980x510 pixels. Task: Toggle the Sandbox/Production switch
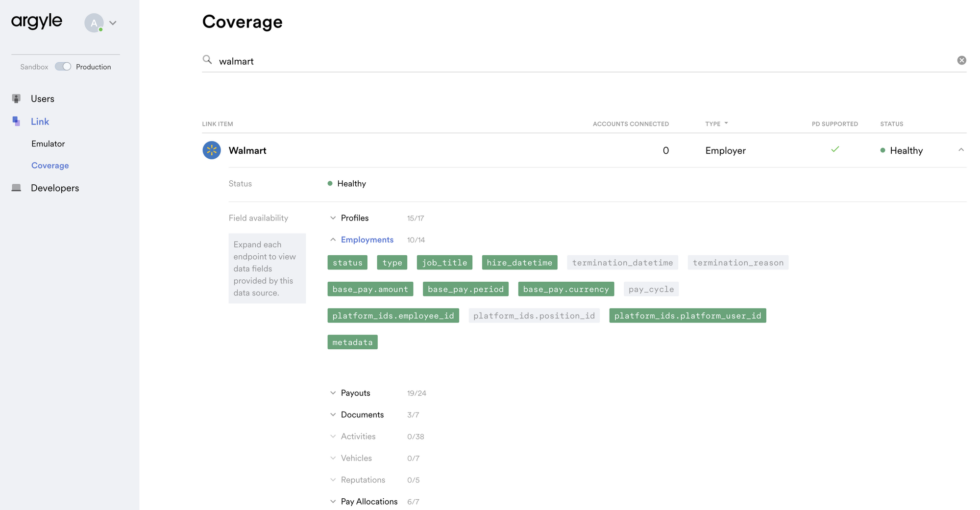[x=63, y=67]
